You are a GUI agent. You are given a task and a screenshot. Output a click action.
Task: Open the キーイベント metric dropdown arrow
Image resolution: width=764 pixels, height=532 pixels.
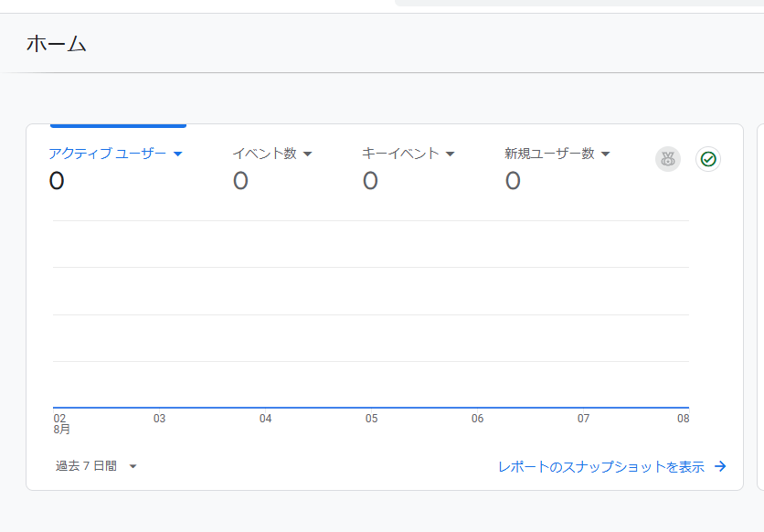[x=450, y=154]
